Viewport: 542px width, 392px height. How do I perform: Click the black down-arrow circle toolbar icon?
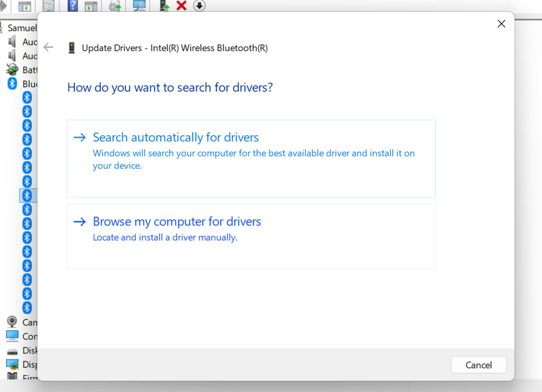(x=199, y=6)
